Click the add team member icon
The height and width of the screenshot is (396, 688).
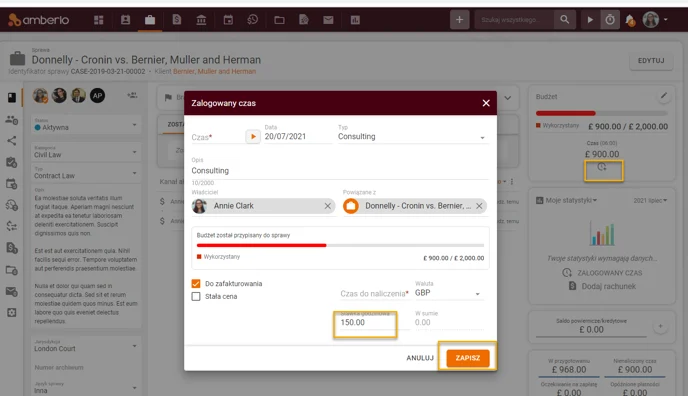[x=132, y=95]
